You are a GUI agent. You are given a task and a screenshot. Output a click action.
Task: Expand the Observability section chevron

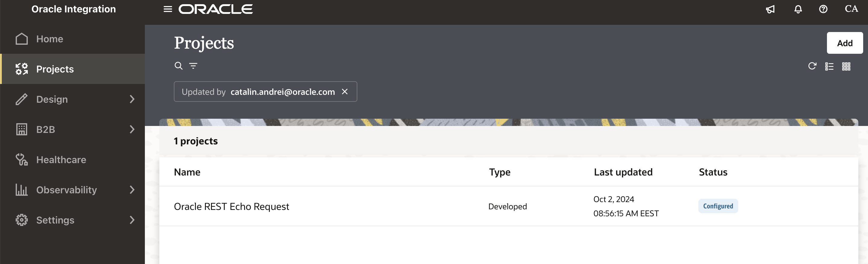pyautogui.click(x=132, y=190)
